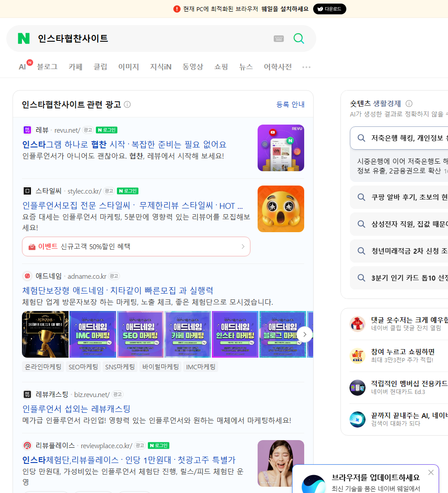Open 인플루언서모집 전문 스타일씨 ad title
This screenshot has height=493, width=448.
pyautogui.click(x=132, y=206)
